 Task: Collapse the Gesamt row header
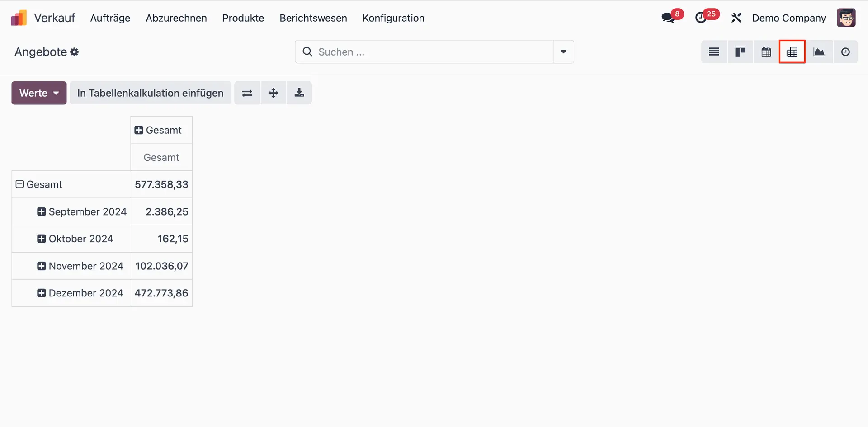[19, 184]
